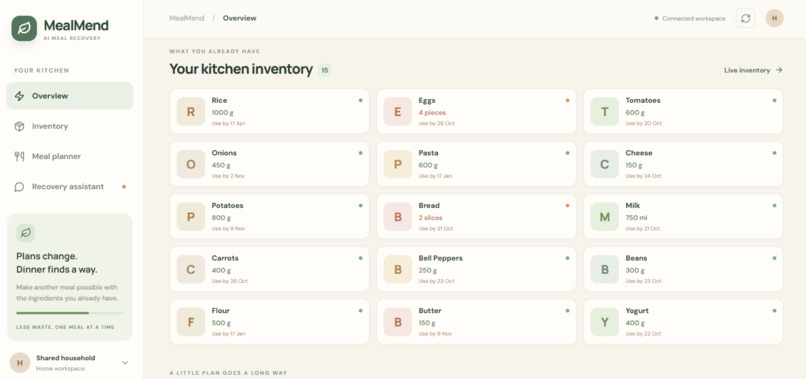Click the refresh sync button

(x=745, y=19)
